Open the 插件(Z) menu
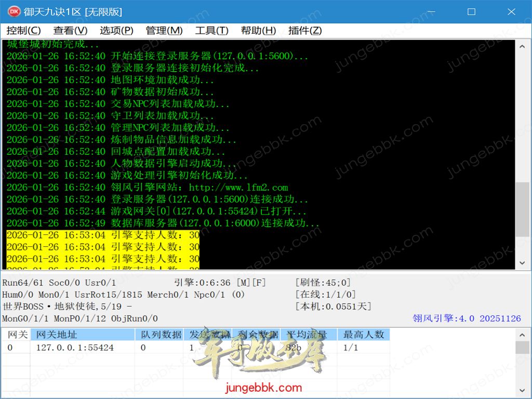The image size is (532, 399). click(305, 31)
